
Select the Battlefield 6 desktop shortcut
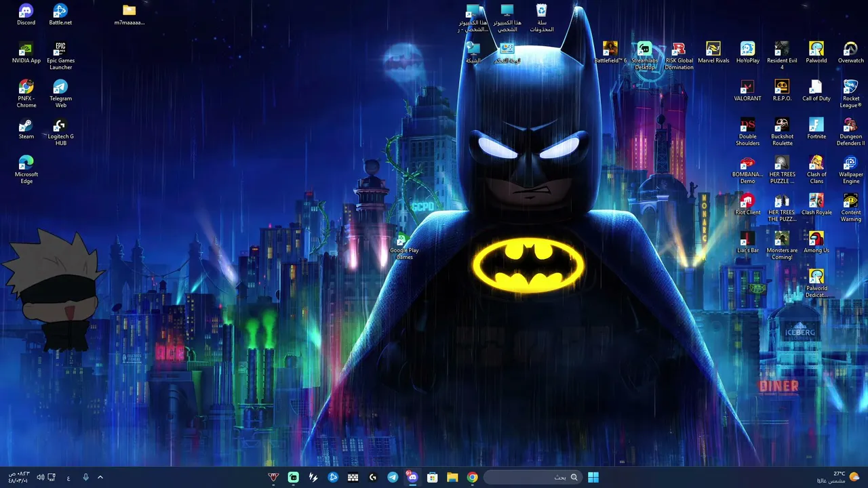click(610, 52)
